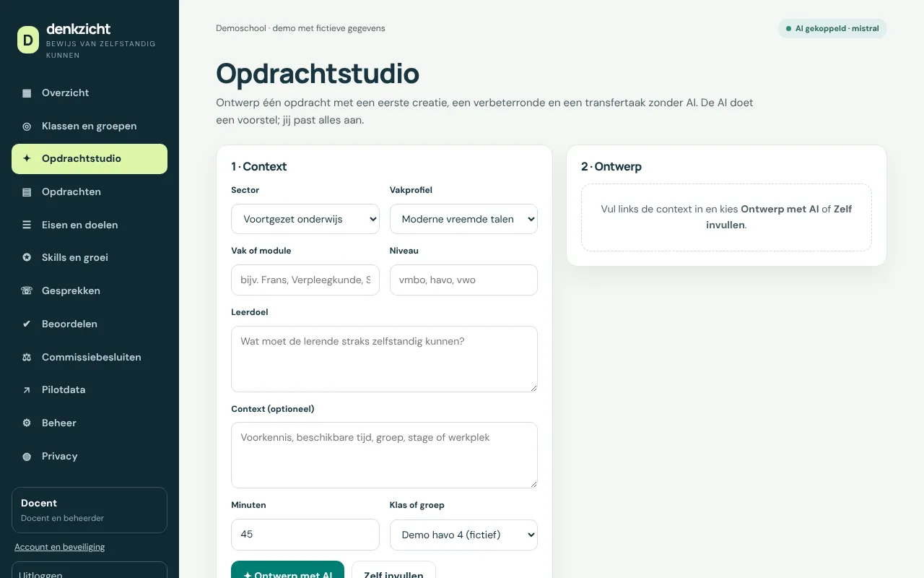This screenshot has width=924, height=578.
Task: Navigate to Eisen en doelen
Action: pos(90,225)
